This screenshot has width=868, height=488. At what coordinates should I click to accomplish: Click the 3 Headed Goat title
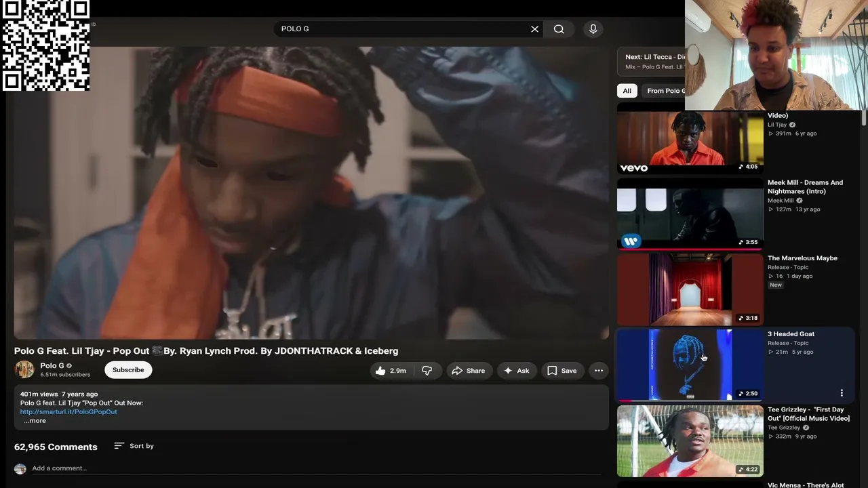(x=791, y=334)
